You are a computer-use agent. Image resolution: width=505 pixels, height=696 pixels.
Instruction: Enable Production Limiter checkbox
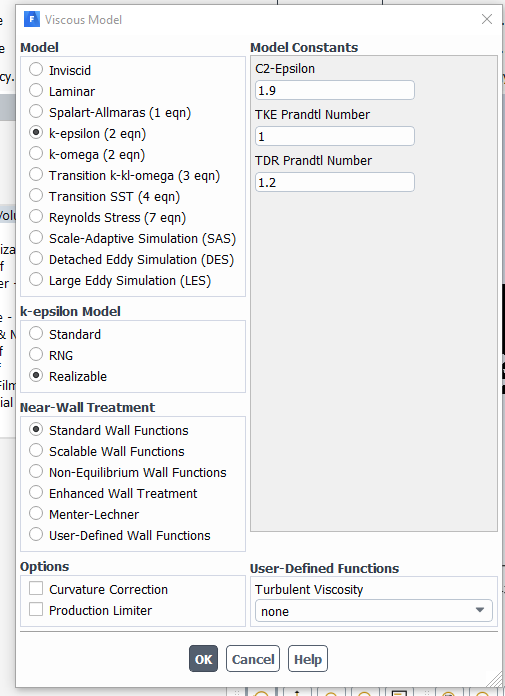click(x=36, y=609)
